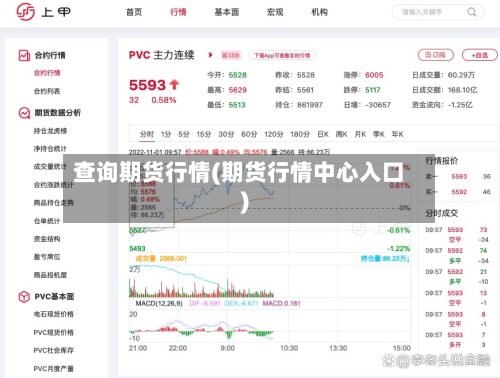Click the 持仓量 86.23万 indicator label
The height and width of the screenshot is (378, 500).
385,259
